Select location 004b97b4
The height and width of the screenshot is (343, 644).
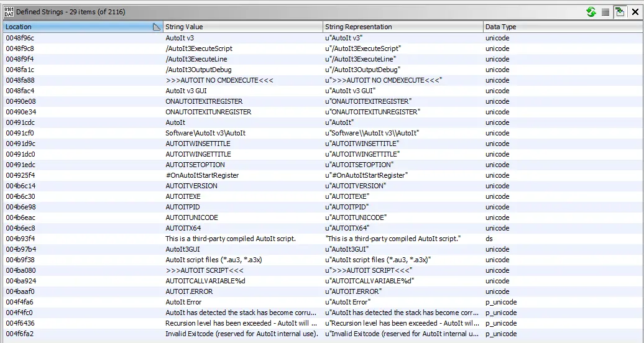point(21,249)
